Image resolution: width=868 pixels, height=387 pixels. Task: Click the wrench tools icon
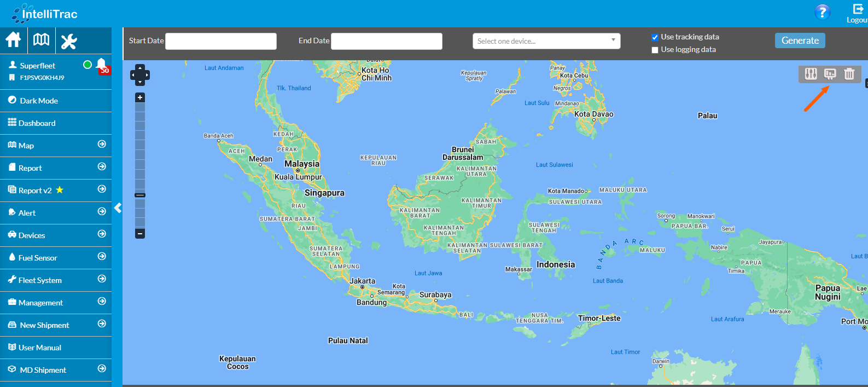coord(69,41)
